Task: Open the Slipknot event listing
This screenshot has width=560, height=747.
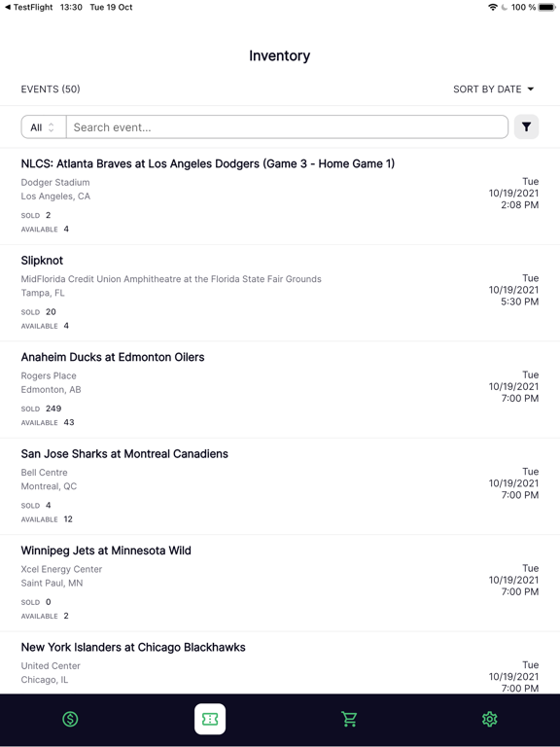Action: pyautogui.click(x=280, y=293)
